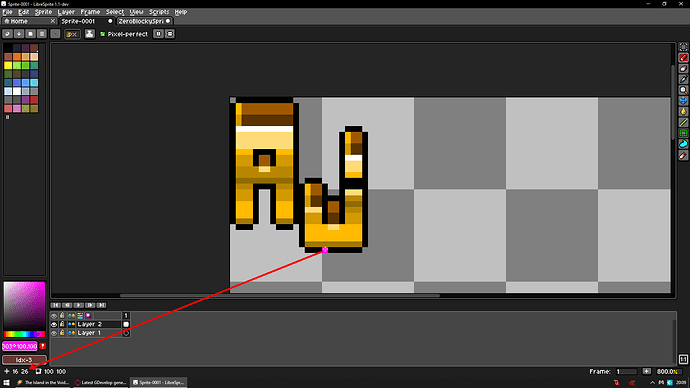
Task: Select the Contour blob tool
Action: click(683, 144)
